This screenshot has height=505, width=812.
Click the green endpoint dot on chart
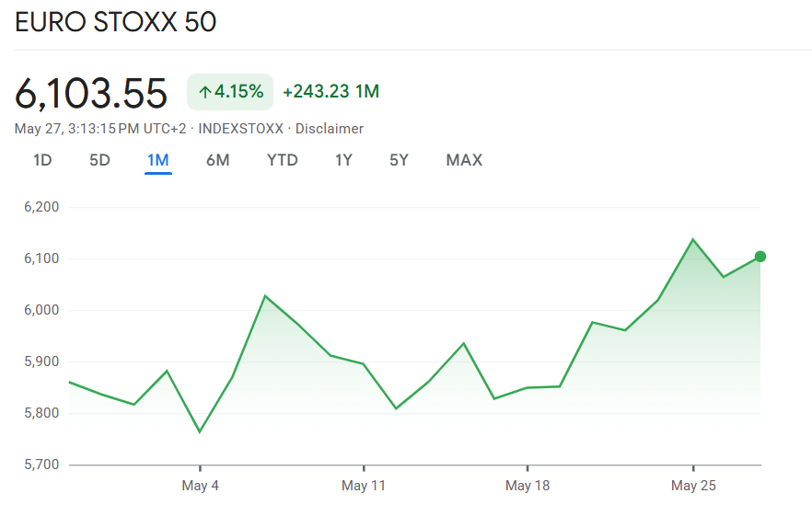pos(760,257)
